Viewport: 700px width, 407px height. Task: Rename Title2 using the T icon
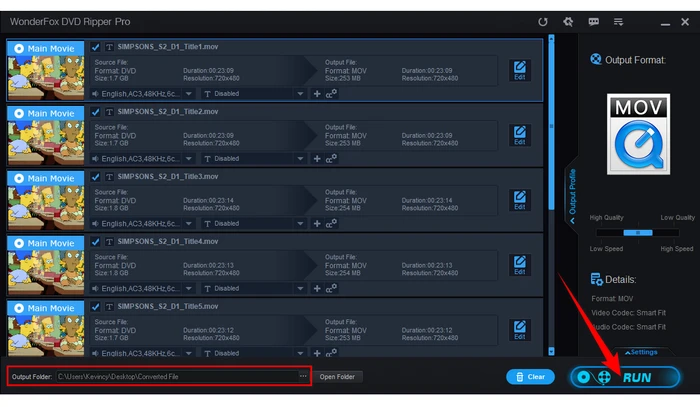(x=109, y=112)
